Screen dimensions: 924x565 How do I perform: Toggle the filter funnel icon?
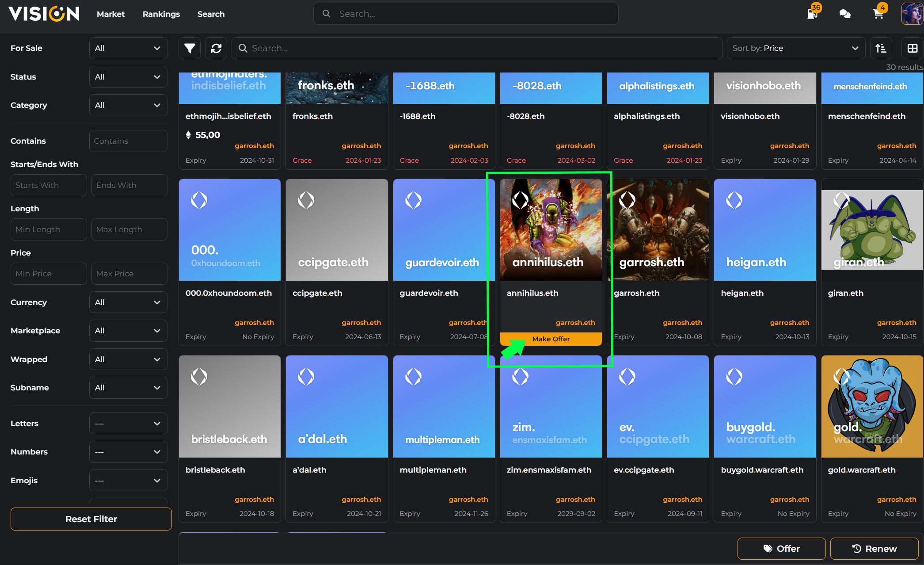190,48
